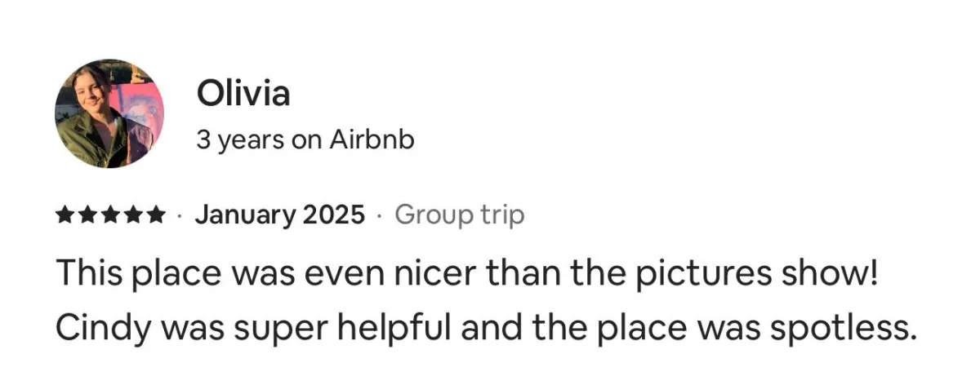Click the dot separator before Group trip

click(x=379, y=216)
